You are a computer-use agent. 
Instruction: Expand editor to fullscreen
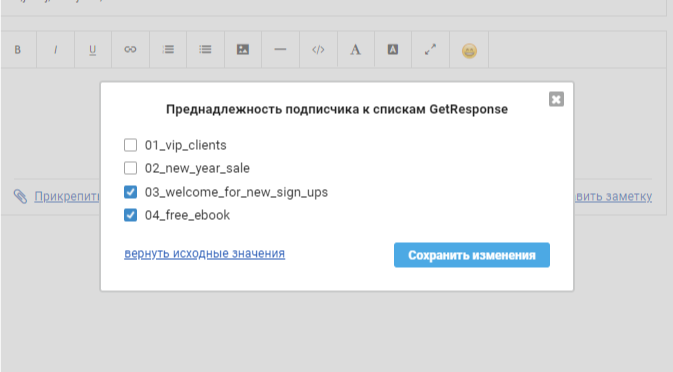(430, 50)
